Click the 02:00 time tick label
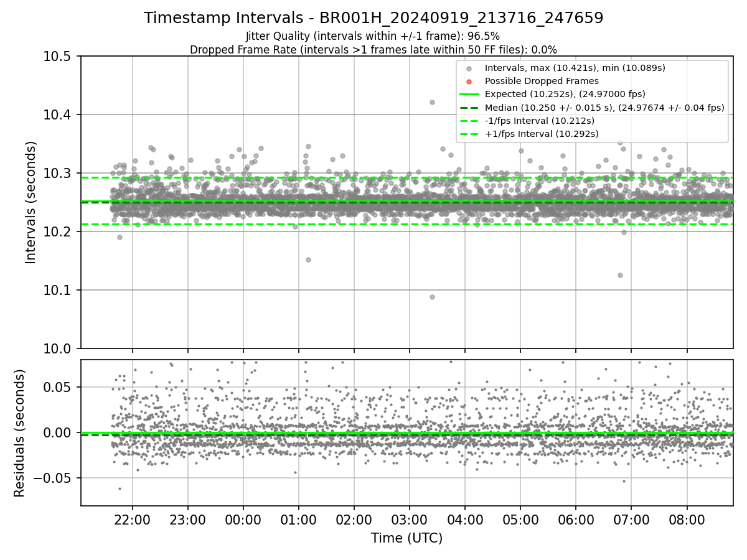This screenshot has width=747, height=560. [354, 520]
